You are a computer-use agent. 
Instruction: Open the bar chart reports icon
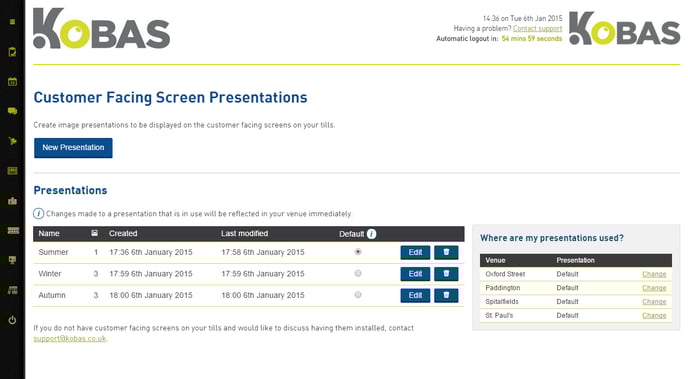(x=12, y=201)
